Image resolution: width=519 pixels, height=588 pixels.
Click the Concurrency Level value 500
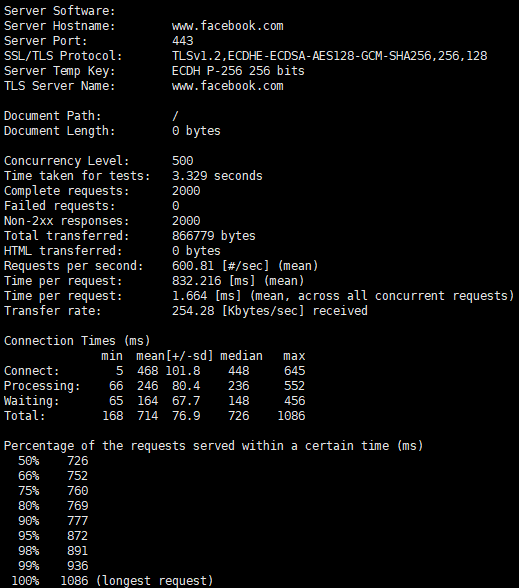(183, 161)
